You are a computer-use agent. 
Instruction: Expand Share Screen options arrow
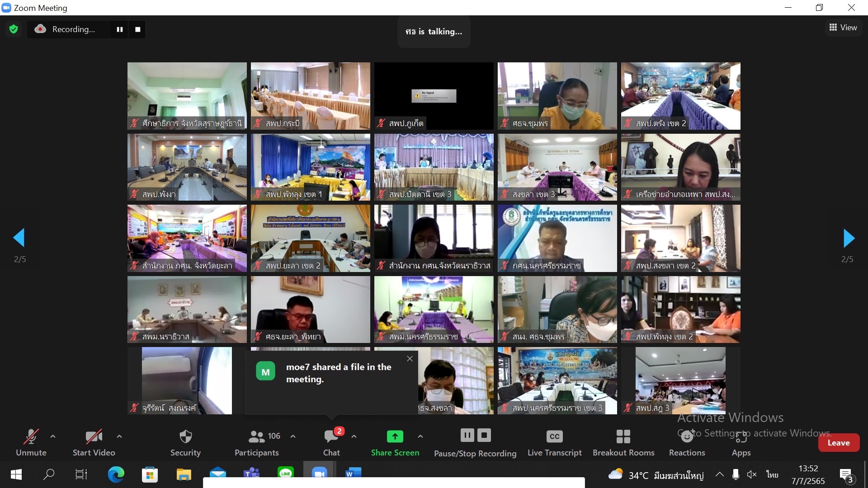[420, 436]
